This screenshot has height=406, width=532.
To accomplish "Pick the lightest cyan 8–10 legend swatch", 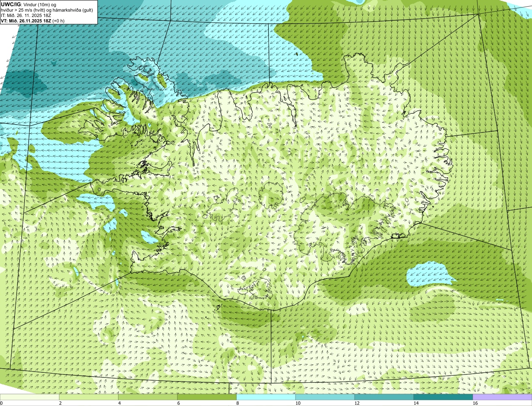I will [x=266, y=397].
